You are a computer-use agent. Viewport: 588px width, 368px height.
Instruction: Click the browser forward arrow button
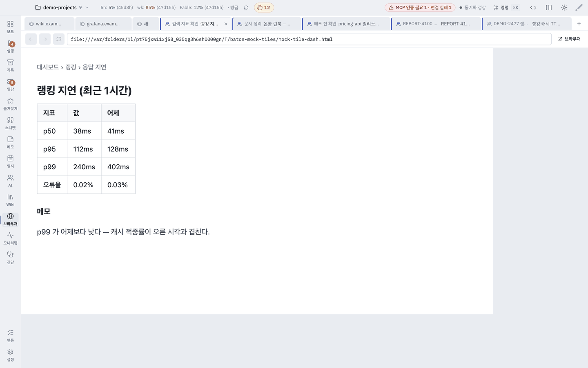pos(45,39)
